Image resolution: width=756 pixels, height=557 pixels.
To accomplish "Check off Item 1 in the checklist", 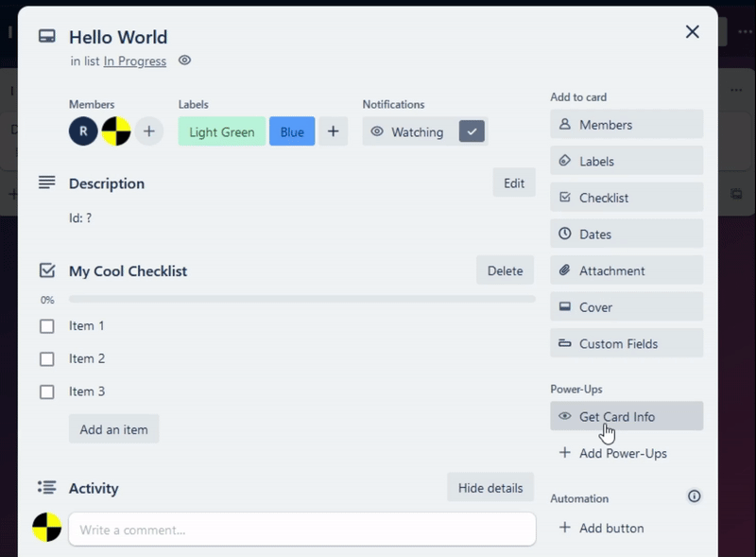I will coord(46,325).
